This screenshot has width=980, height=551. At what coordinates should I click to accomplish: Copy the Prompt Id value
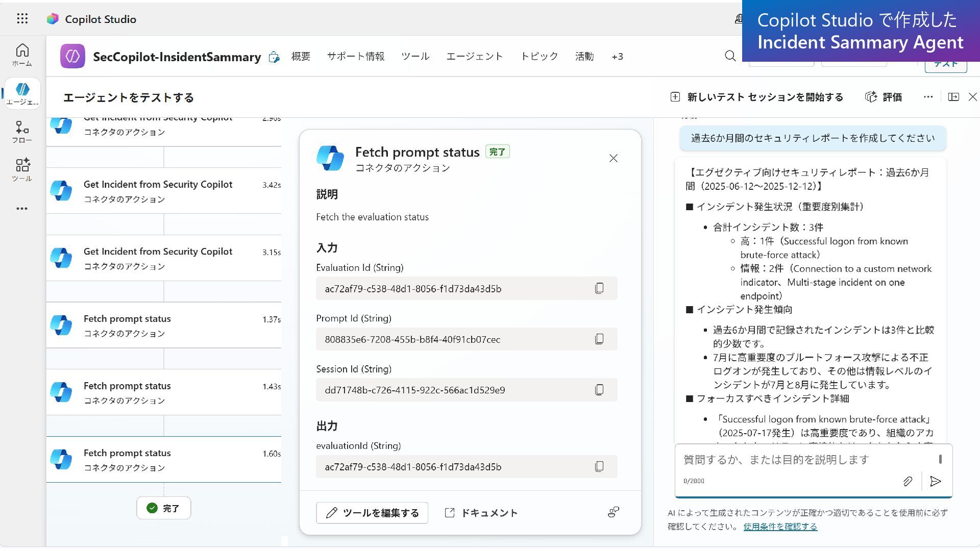pyautogui.click(x=599, y=339)
